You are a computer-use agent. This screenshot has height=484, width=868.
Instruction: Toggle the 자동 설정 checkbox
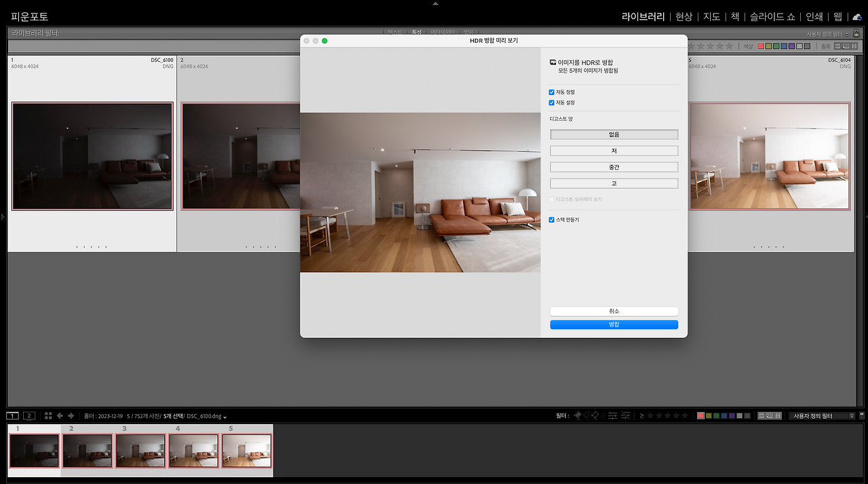click(552, 103)
